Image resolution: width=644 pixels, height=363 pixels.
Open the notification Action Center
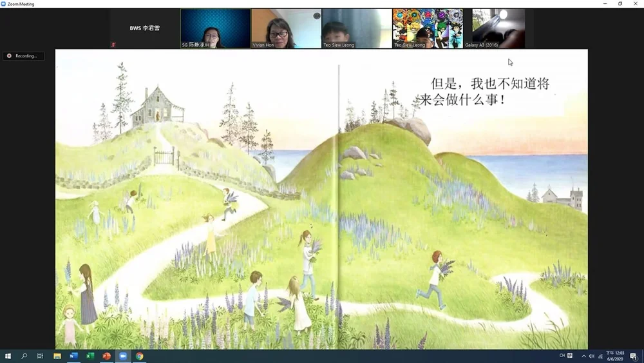pyautogui.click(x=634, y=356)
